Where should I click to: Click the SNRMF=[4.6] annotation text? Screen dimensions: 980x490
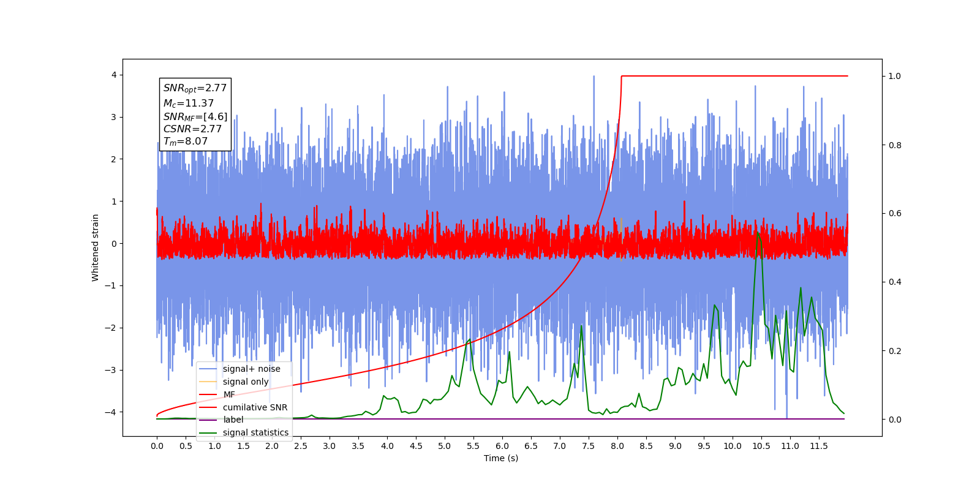pos(195,116)
